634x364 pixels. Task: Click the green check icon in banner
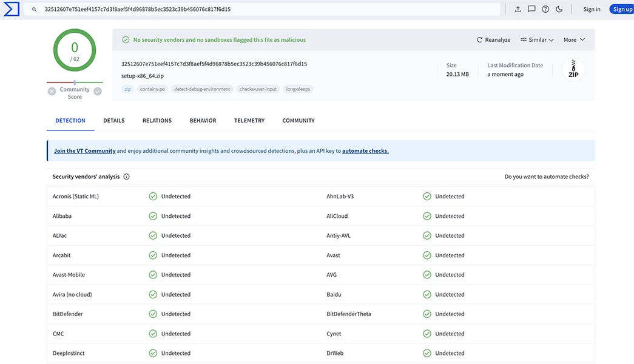[126, 39]
